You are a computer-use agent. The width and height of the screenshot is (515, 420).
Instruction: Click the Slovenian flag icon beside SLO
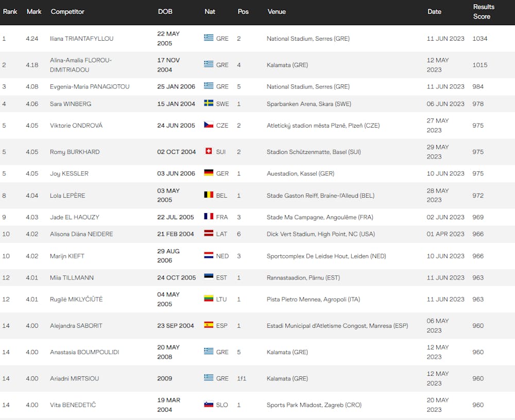[209, 405]
